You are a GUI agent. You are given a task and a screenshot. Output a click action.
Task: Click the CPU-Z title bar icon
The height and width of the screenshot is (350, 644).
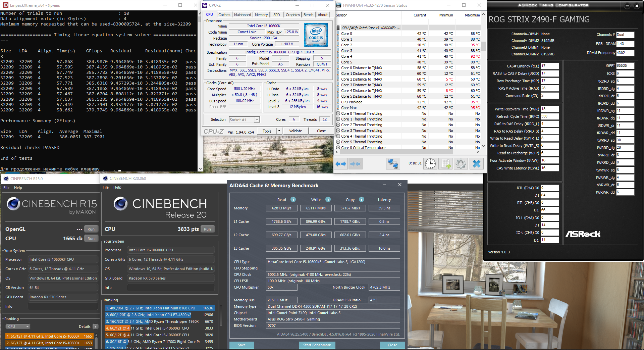tap(205, 5)
